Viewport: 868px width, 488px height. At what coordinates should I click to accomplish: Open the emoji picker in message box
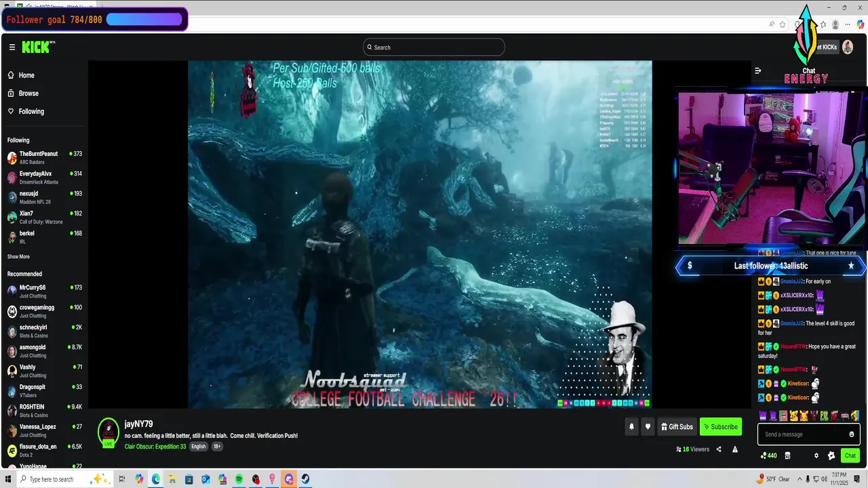[852, 434]
